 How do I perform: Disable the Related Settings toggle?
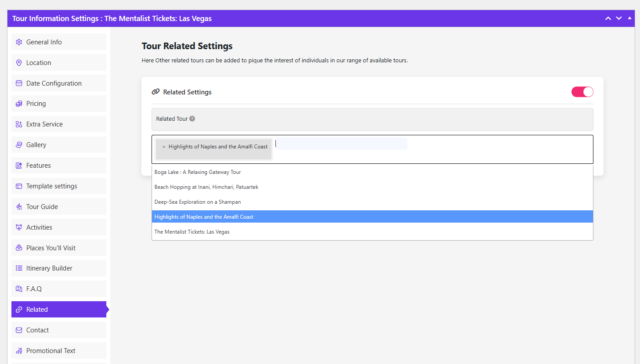[582, 92]
